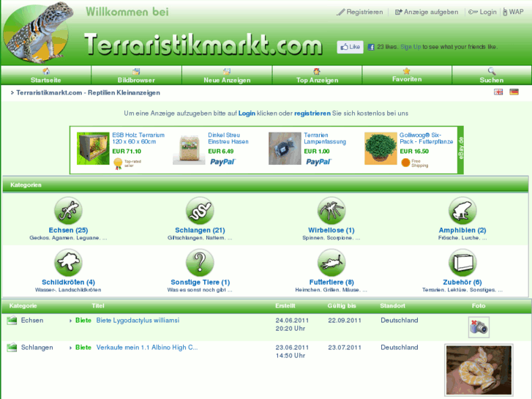Select the Amphibien frog category icon
Viewport: 532px width, 399px height.
(x=462, y=211)
